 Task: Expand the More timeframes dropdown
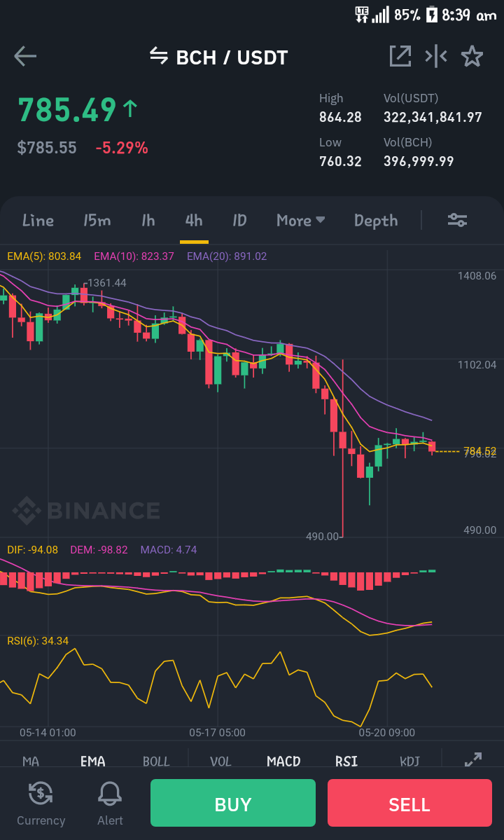coord(300,220)
